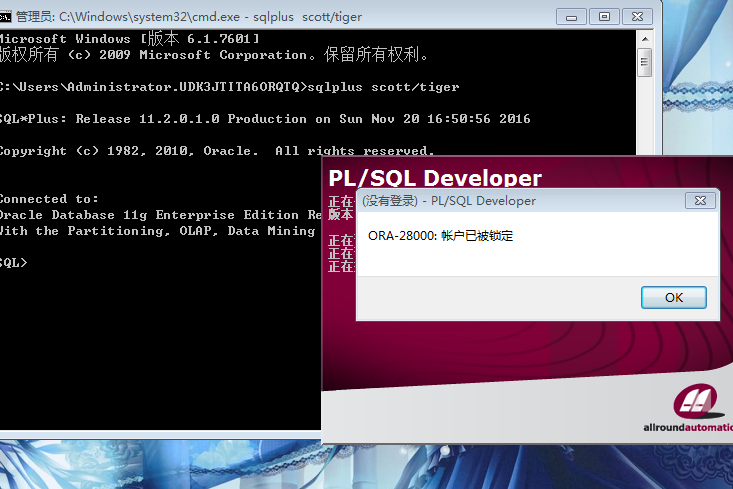Click the error dialog title bar text
The image size is (733, 489).
[449, 201]
